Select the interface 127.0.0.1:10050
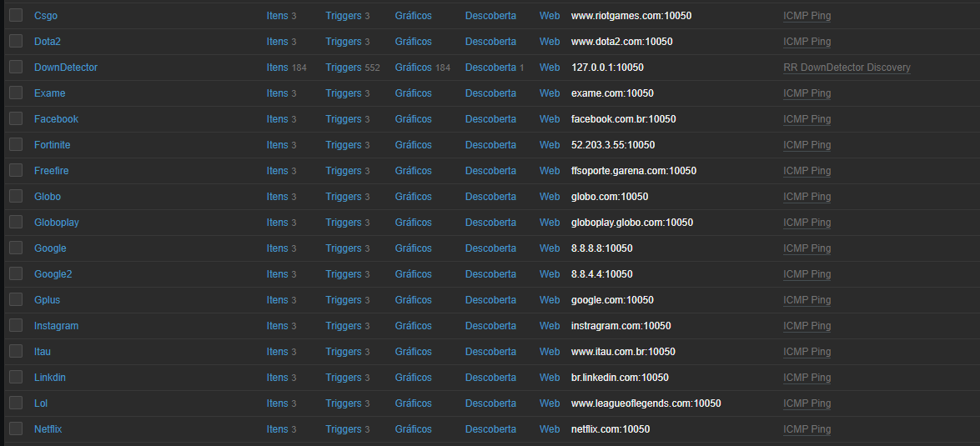The height and width of the screenshot is (446, 980). [607, 68]
